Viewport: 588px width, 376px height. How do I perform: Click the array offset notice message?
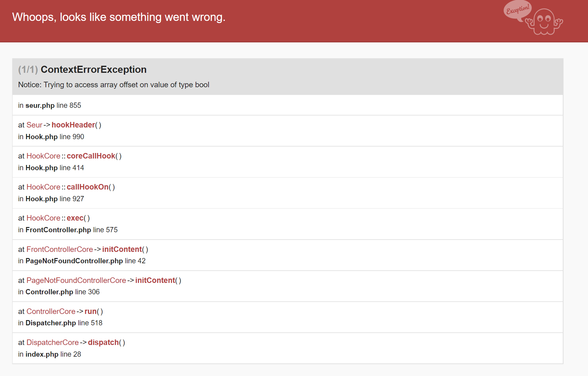point(114,85)
